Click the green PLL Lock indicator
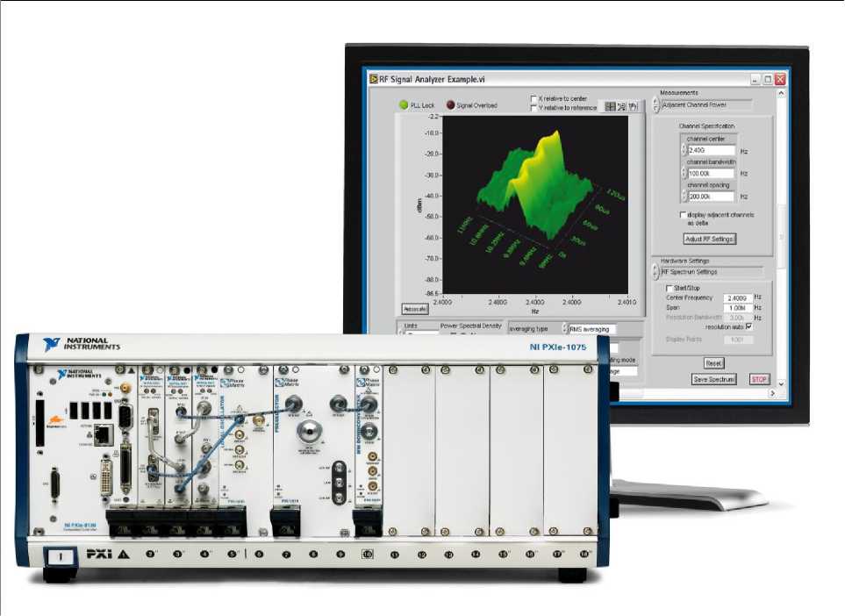This screenshot has height=616, width=845. point(404,105)
